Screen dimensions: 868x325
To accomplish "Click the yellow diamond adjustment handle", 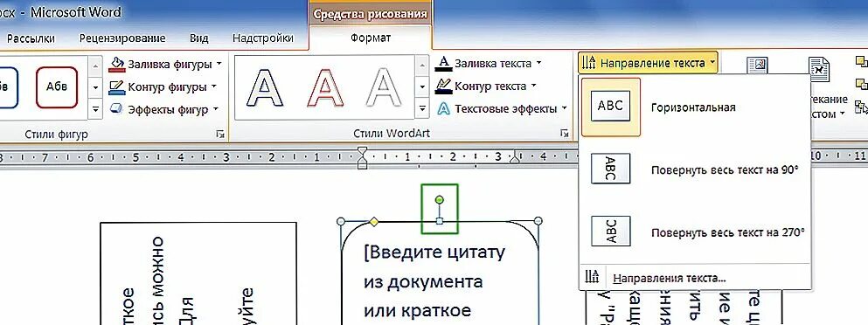I will [373, 221].
